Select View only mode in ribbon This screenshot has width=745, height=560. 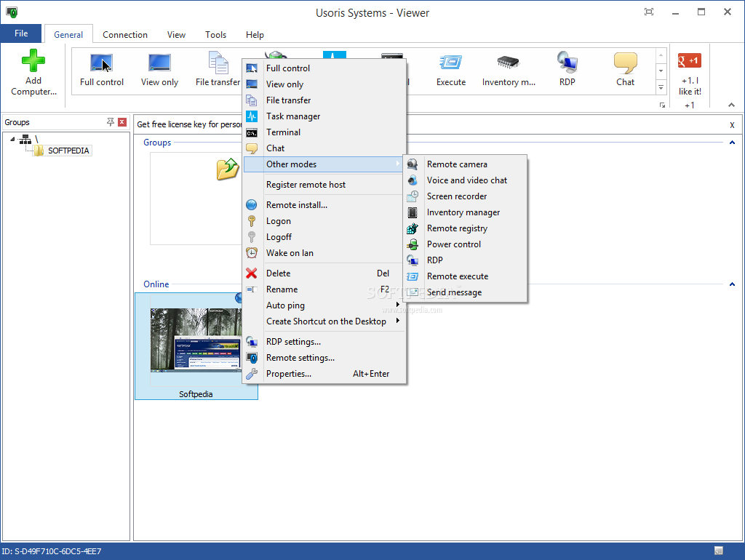pyautogui.click(x=159, y=71)
